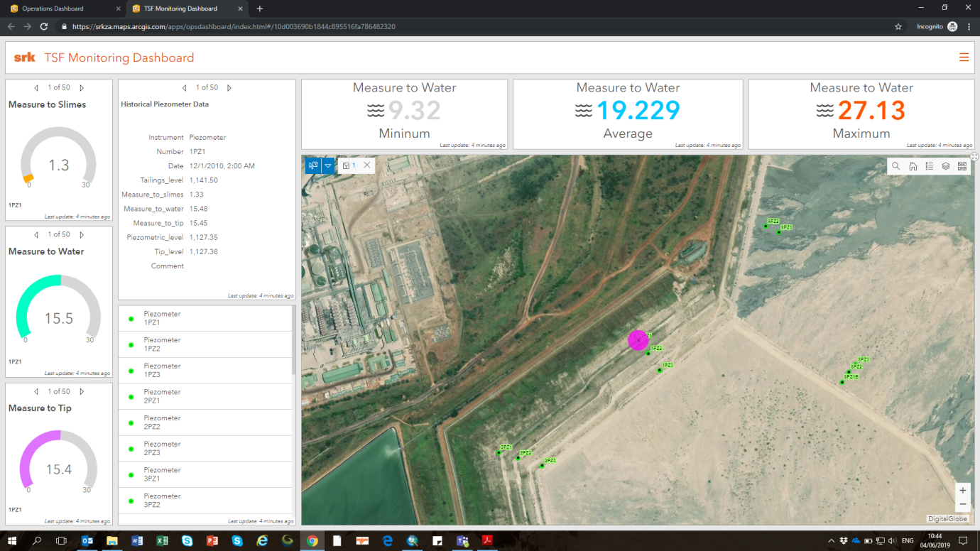Screen dimensions: 980x551
Task: Clear the map selection with X
Action: [x=367, y=165]
